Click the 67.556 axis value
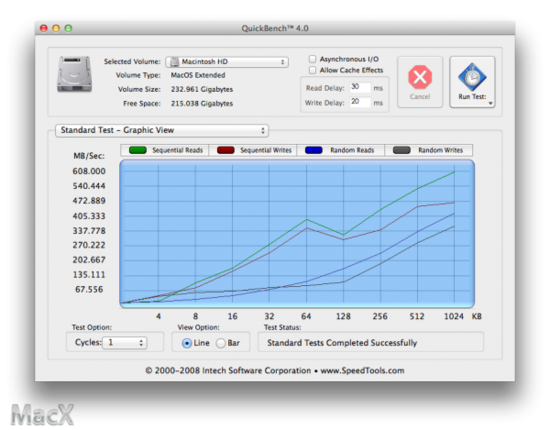Image resolution: width=550 pixels, height=430 pixels. (x=89, y=289)
